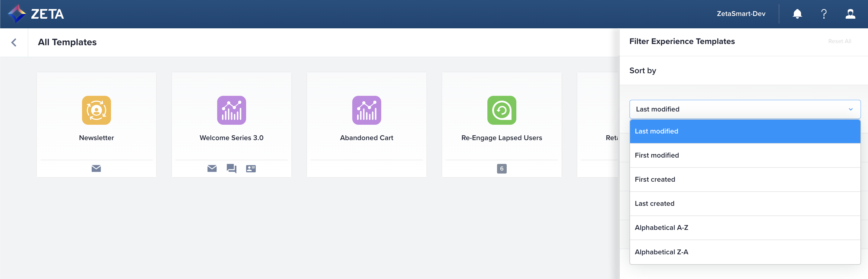Viewport: 868px width, 279px height.
Task: Open the Re-Engage Lapsed Users template icon
Action: coord(501,110)
